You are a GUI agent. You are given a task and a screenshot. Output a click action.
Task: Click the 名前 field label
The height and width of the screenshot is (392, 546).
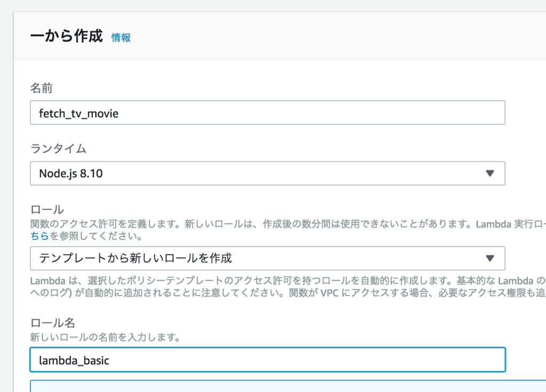click(x=42, y=88)
